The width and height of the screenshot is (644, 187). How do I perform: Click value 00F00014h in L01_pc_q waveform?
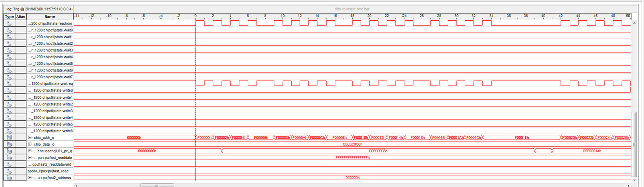592,151
